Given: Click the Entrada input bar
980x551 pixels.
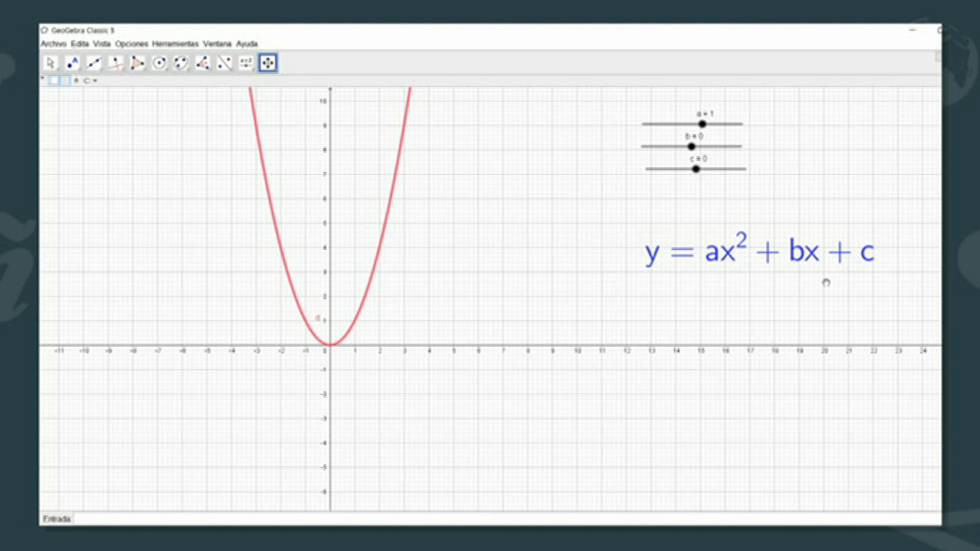Looking at the screenshot, I should (499, 519).
